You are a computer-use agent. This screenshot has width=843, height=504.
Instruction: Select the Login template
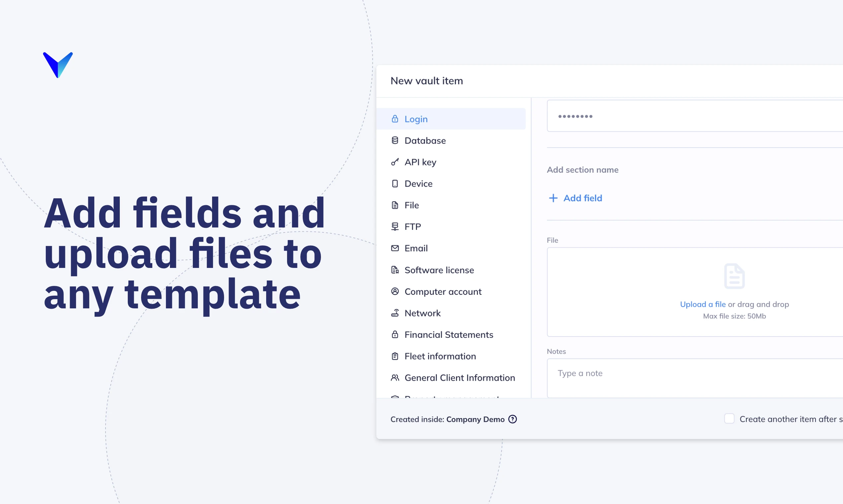pos(416,119)
